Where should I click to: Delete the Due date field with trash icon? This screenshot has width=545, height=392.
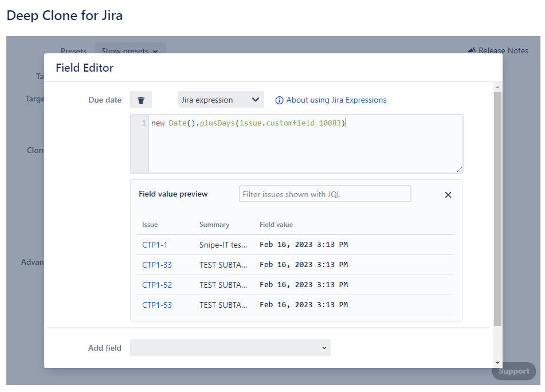tap(141, 100)
